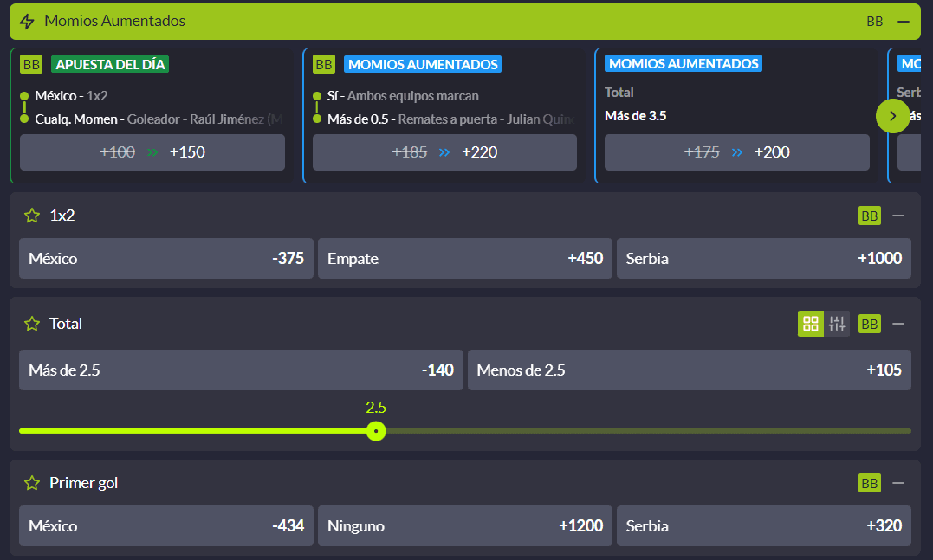The height and width of the screenshot is (560, 933).
Task: Click the Más de 0.5 Remates a puerta line
Action: point(451,119)
